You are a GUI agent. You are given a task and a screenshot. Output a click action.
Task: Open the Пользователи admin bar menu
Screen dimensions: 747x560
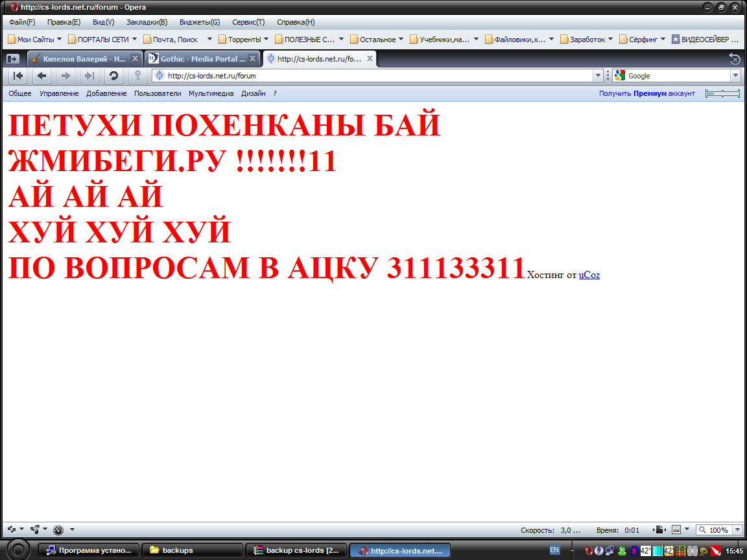158,93
